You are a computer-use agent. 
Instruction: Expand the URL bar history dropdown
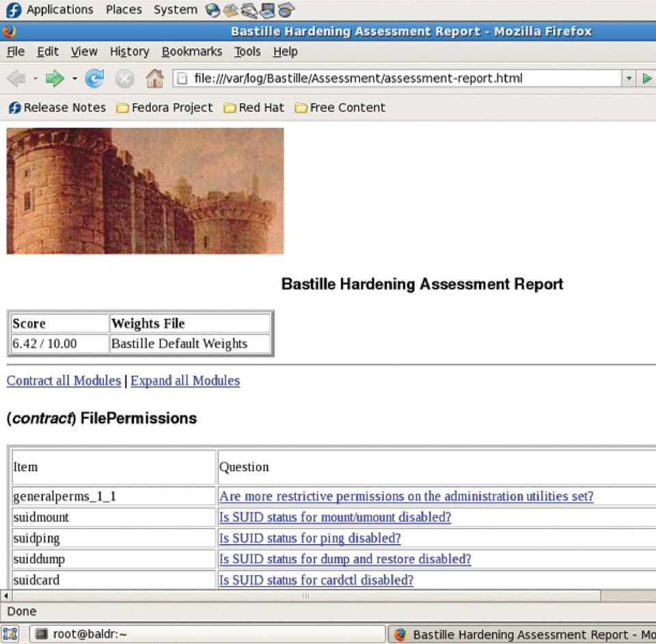pyautogui.click(x=629, y=79)
